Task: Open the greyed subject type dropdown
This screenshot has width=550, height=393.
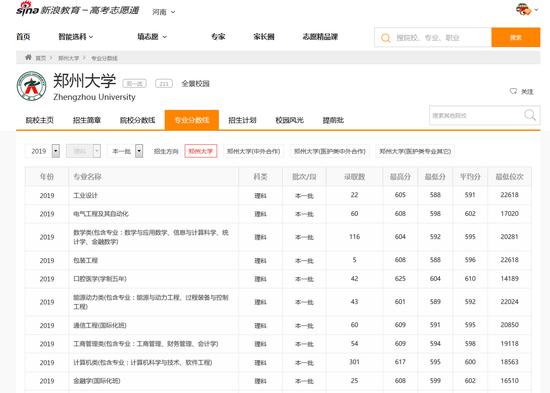Action: pos(83,151)
